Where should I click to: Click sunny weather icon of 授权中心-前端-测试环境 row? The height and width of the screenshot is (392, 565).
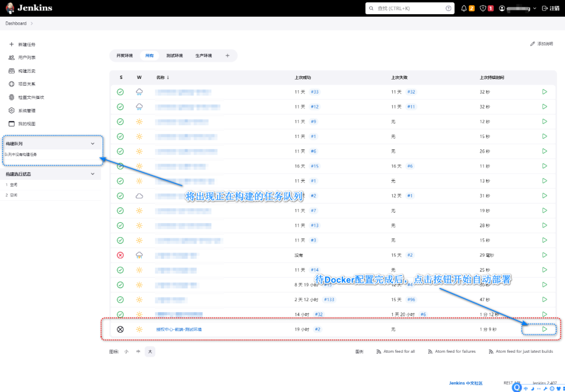pyautogui.click(x=139, y=329)
